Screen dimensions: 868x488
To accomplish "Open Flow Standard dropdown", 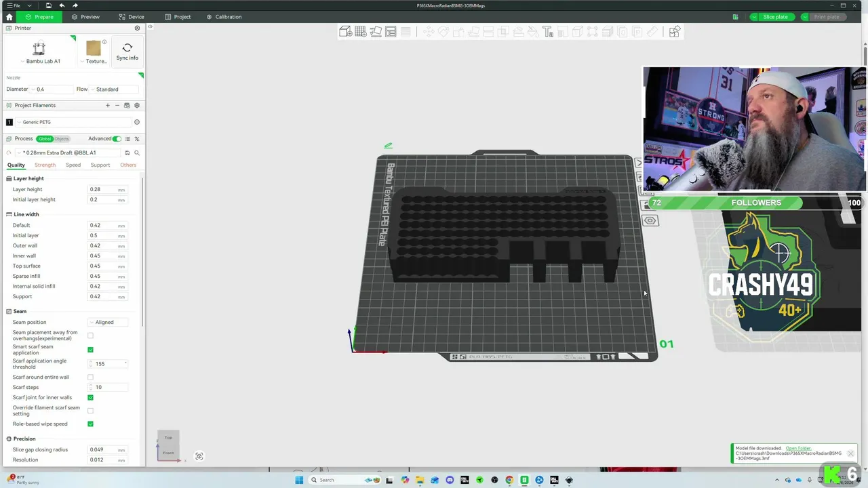I will point(114,89).
